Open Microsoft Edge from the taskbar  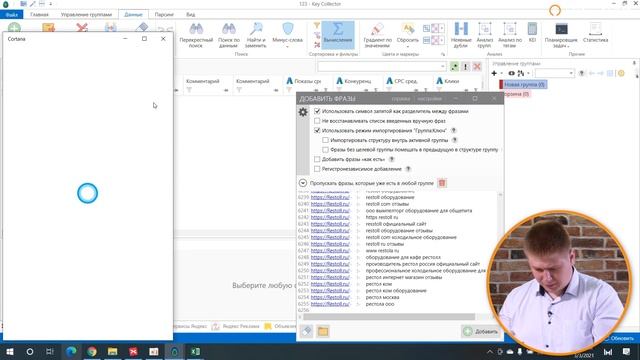click(x=71, y=351)
